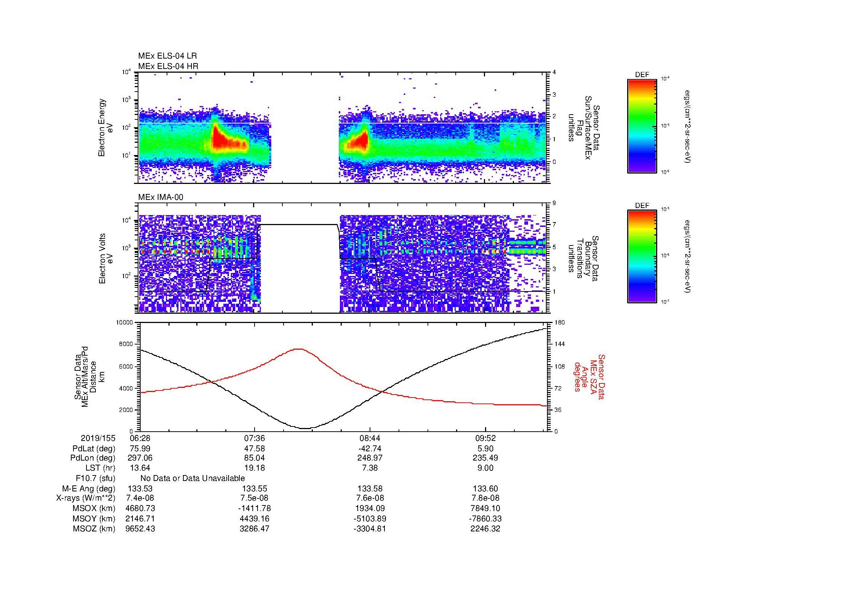This screenshot has width=868, height=613.
Task: Click MSOY value 2146.71
Action: [140, 519]
